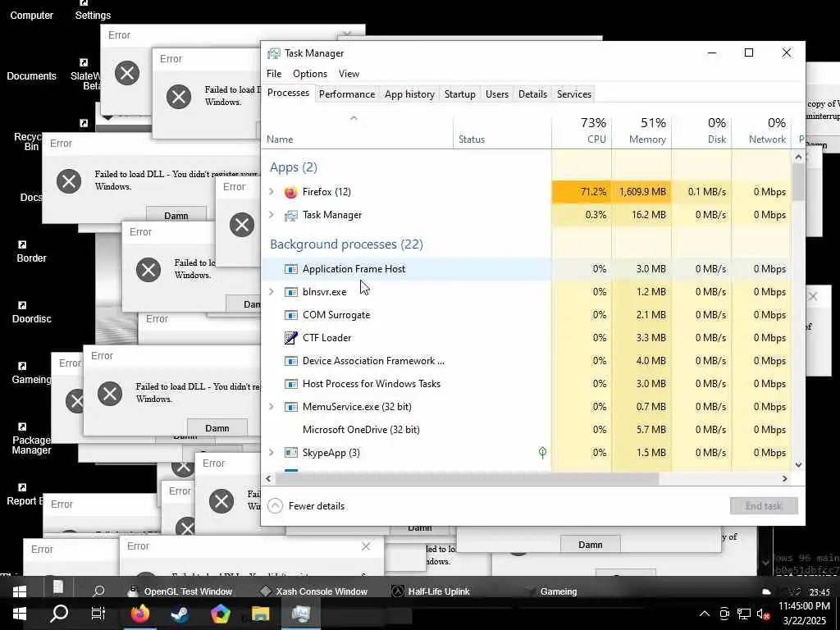Switch to the Details tab

click(532, 94)
